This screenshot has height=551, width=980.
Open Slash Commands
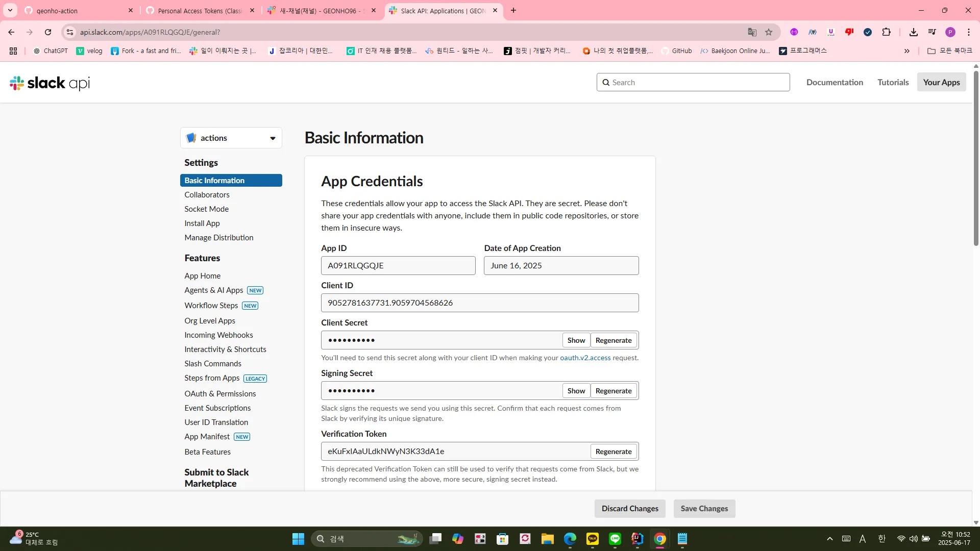pos(213,364)
